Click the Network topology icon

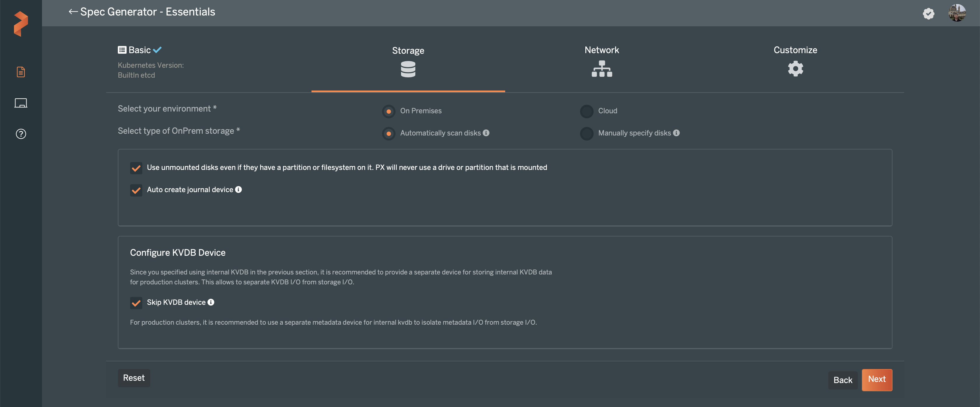coord(601,69)
